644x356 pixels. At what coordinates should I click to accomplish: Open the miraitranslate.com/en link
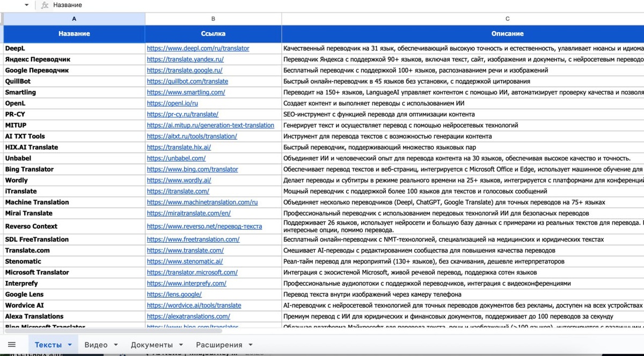pyautogui.click(x=188, y=213)
